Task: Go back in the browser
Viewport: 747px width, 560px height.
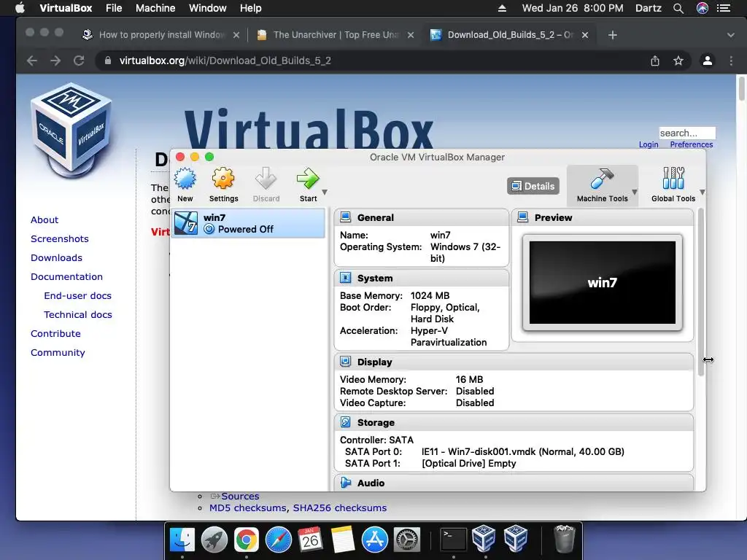Action: [32, 61]
